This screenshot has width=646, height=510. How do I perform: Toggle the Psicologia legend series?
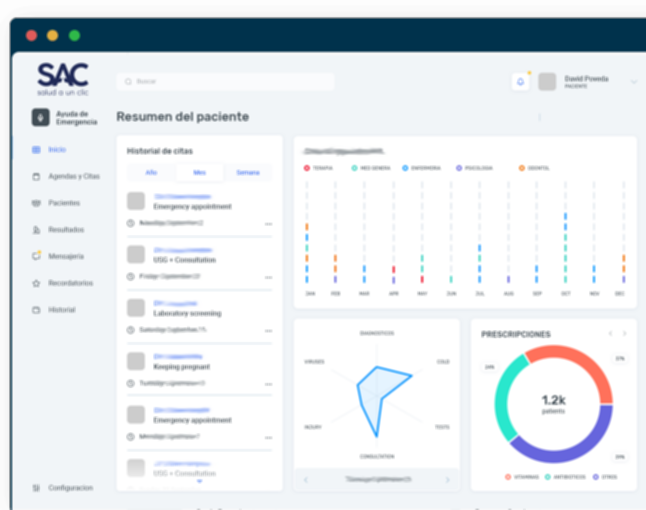(473, 168)
